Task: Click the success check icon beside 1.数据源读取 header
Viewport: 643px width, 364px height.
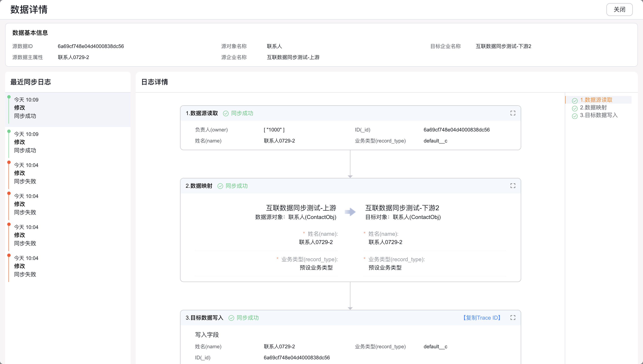Action: coord(226,113)
